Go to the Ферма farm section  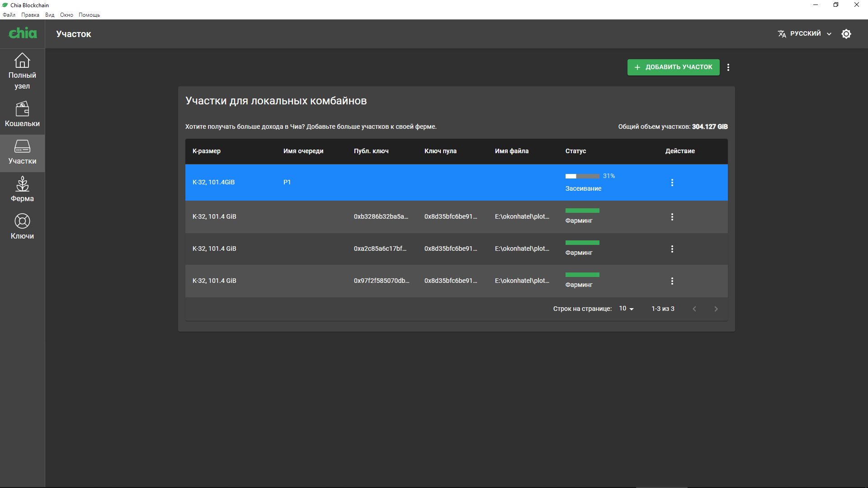(x=22, y=189)
